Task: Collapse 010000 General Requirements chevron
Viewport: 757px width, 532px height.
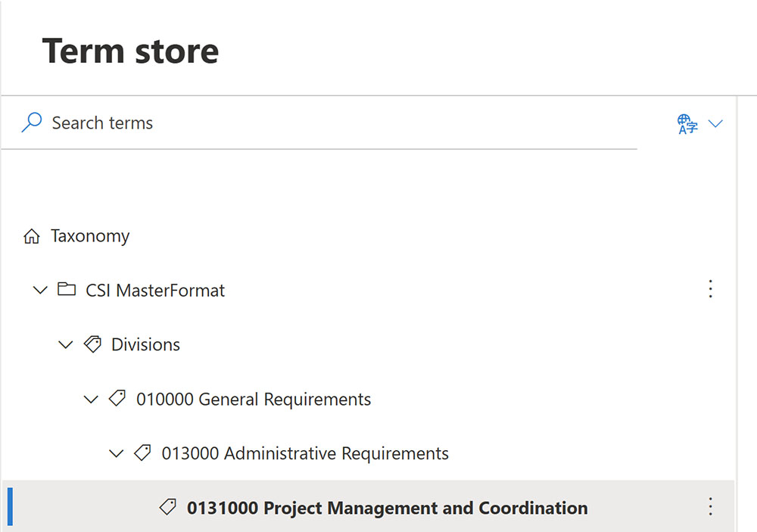Action: pos(91,400)
